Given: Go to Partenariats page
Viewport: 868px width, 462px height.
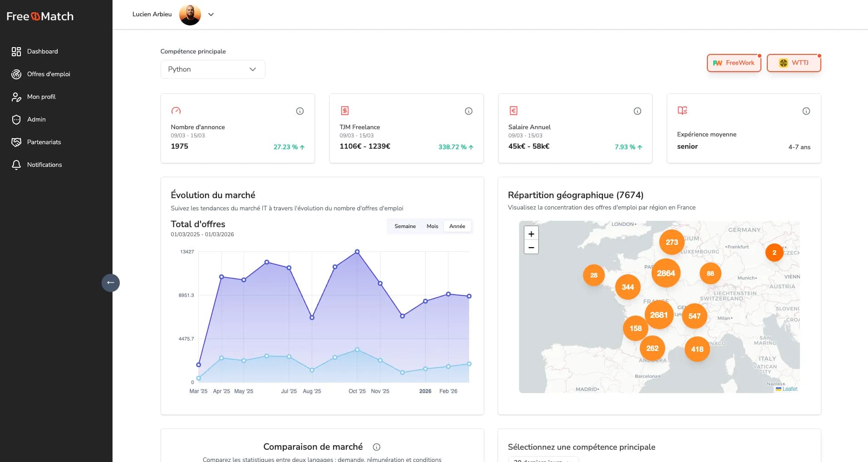Looking at the screenshot, I should point(44,142).
